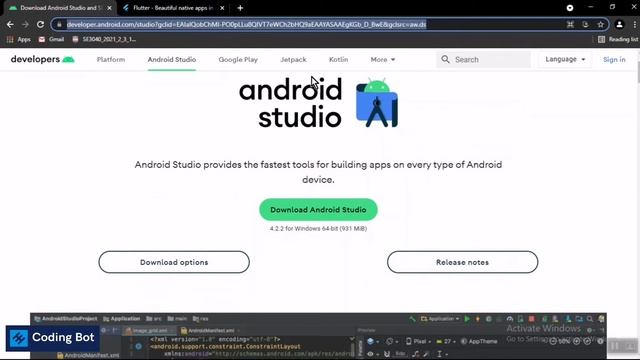The width and height of the screenshot is (640, 360).
Task: Click the developers Android logo
Action: pos(42,60)
